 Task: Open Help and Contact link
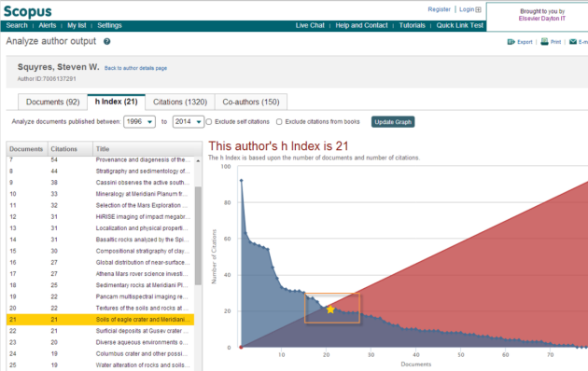click(361, 25)
